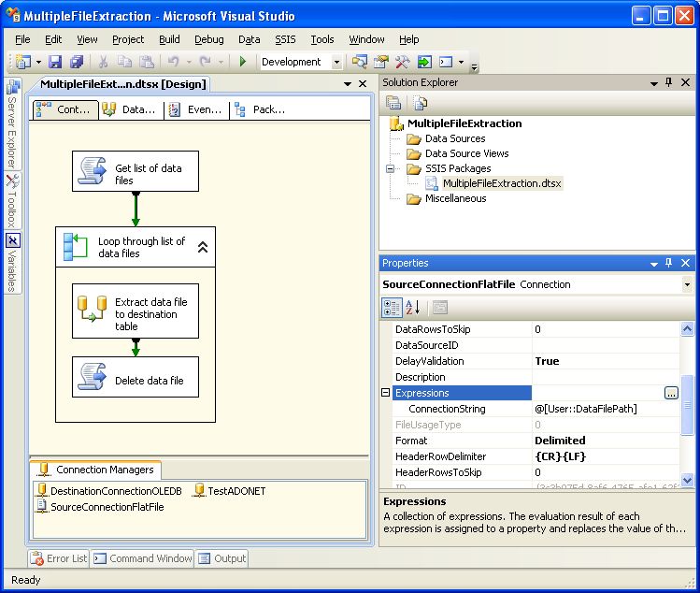
Task: Click the Paste toolbar icon
Action: click(147, 62)
